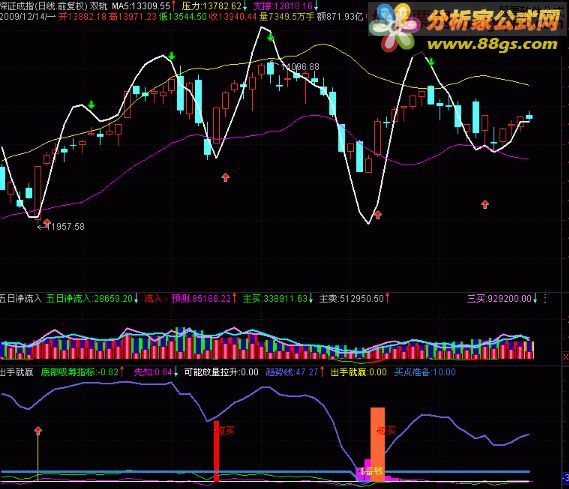Click the 先知:0.84 value
Viewport: 569px width, 489px height.
pos(153,372)
